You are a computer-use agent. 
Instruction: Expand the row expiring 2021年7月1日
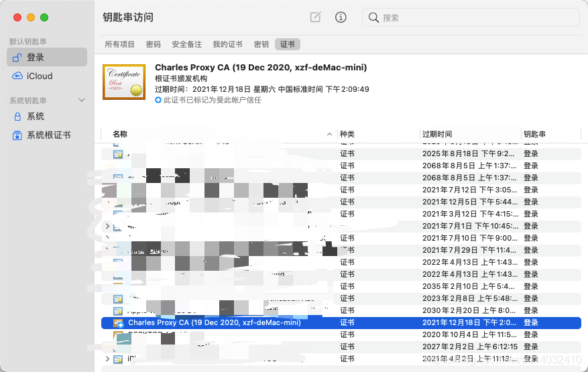107,226
